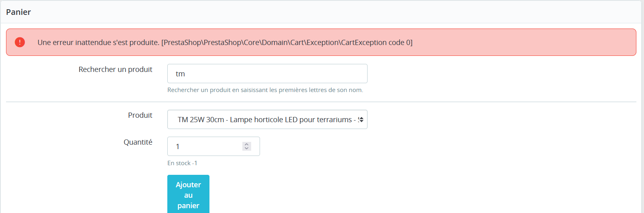Open the Produit dropdown arrows

coord(361,119)
